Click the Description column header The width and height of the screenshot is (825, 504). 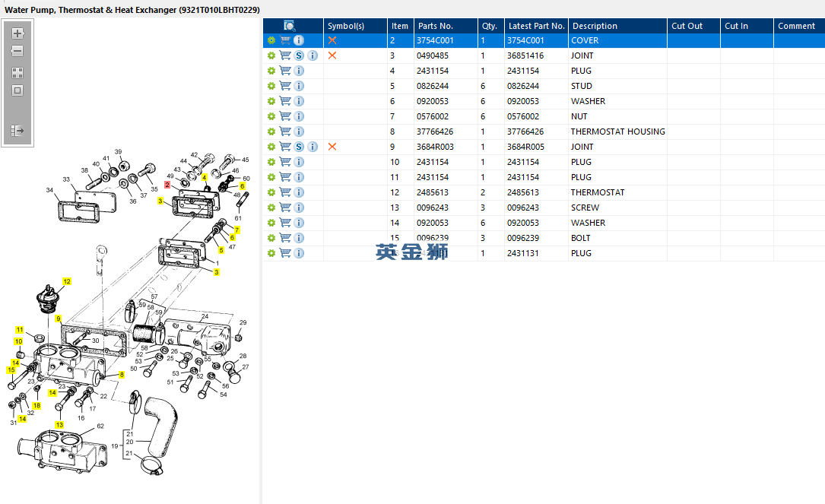(x=617, y=26)
